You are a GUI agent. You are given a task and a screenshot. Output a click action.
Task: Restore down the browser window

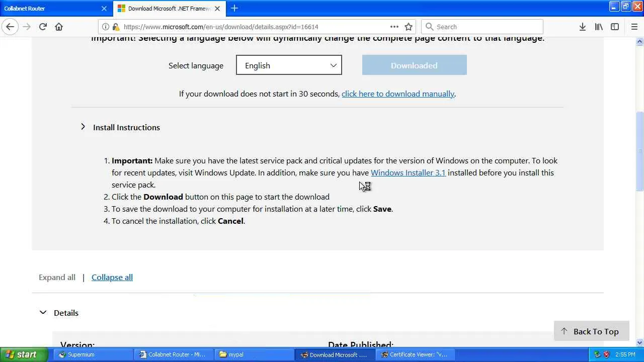625,6
